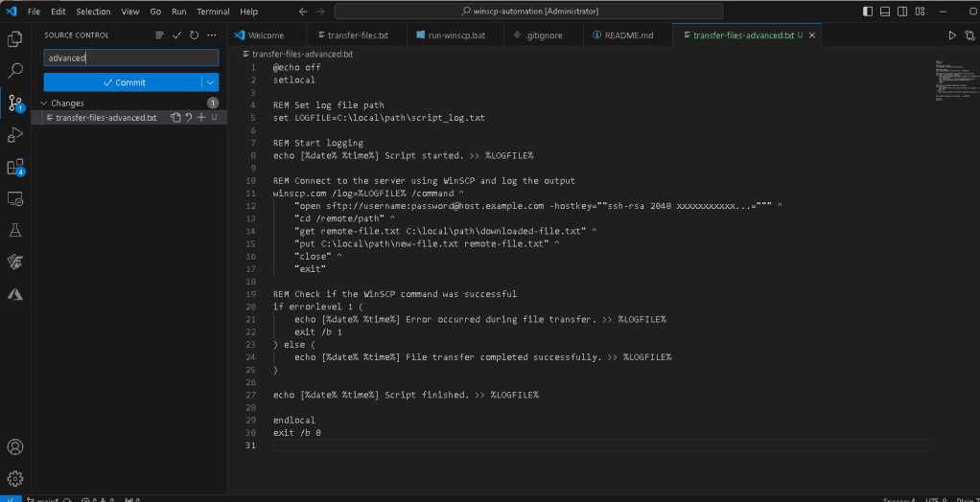
Task: Stage changes for transfer-files-advanced.txt
Action: (200, 118)
